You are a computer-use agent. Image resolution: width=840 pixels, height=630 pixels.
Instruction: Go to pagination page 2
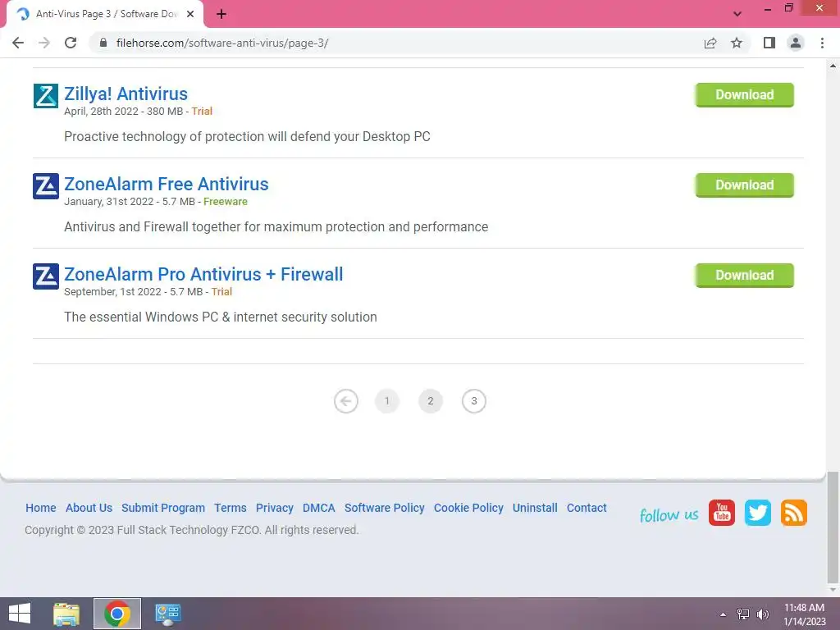tap(430, 401)
